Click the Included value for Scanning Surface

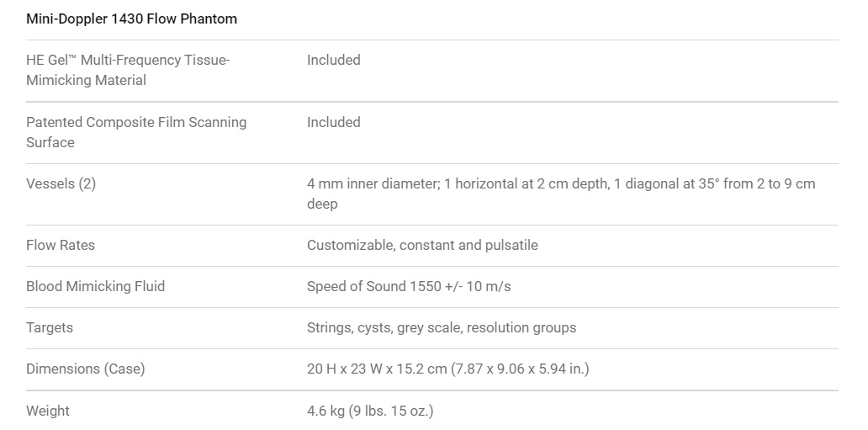(334, 122)
